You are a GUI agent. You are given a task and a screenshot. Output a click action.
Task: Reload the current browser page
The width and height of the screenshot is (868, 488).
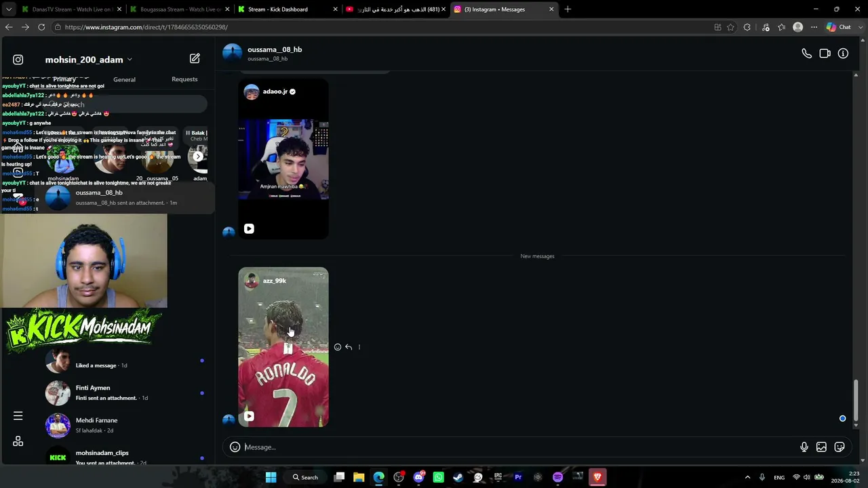41,27
